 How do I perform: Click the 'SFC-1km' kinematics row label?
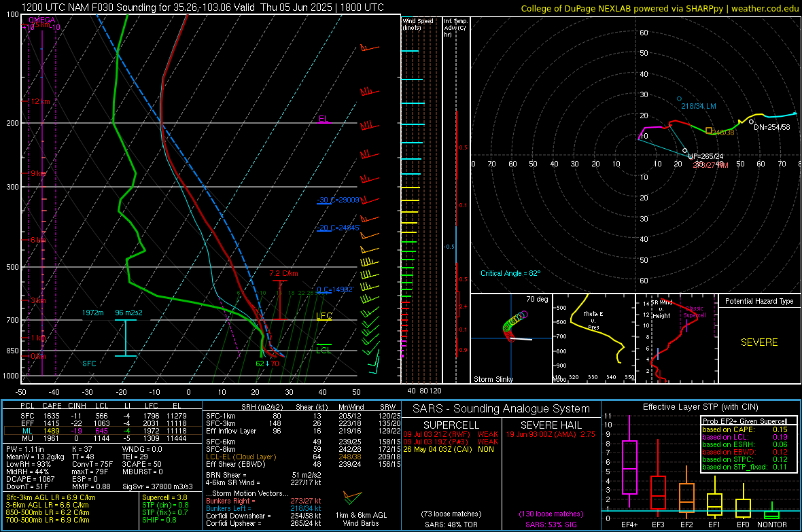pyautogui.click(x=221, y=416)
